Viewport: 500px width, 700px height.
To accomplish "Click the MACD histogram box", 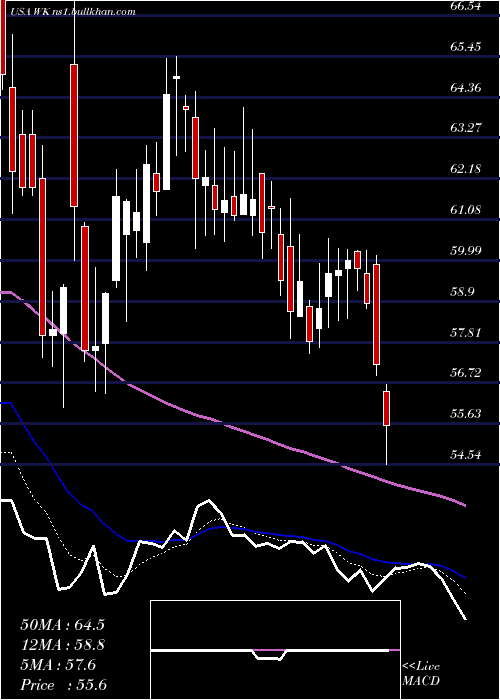I will 275,650.
